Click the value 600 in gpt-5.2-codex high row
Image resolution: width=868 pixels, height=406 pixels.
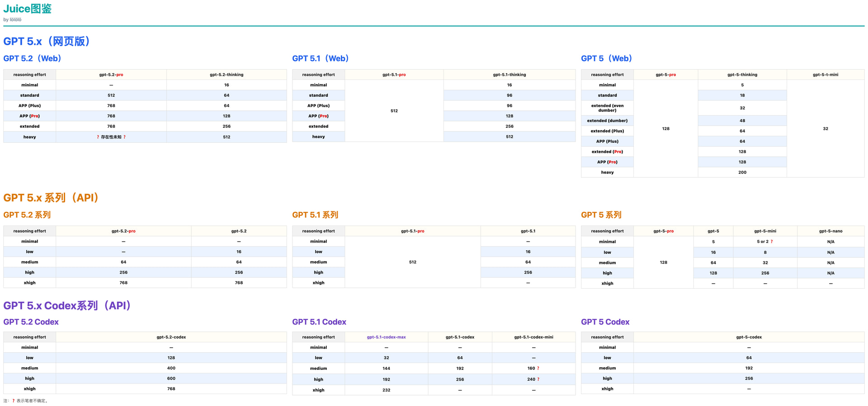[171, 378]
